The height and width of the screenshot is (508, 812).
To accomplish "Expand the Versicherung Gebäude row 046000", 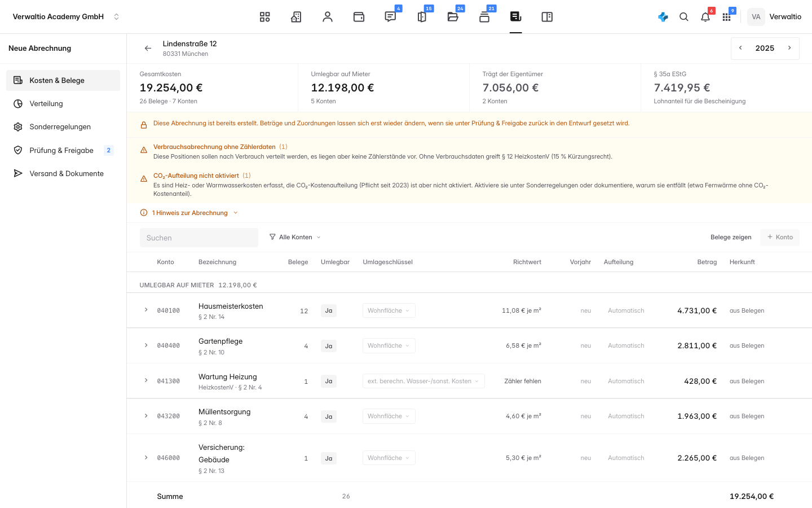I will tap(146, 458).
